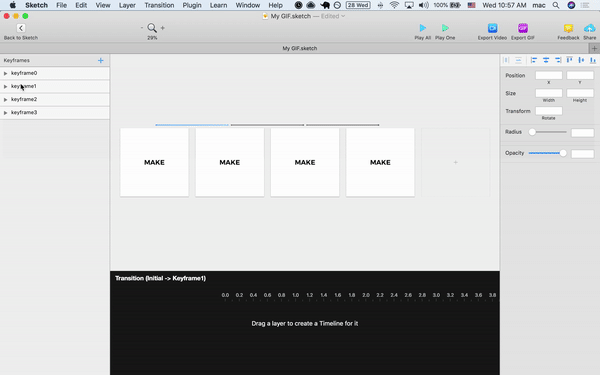Click the Radius value field

582,133
